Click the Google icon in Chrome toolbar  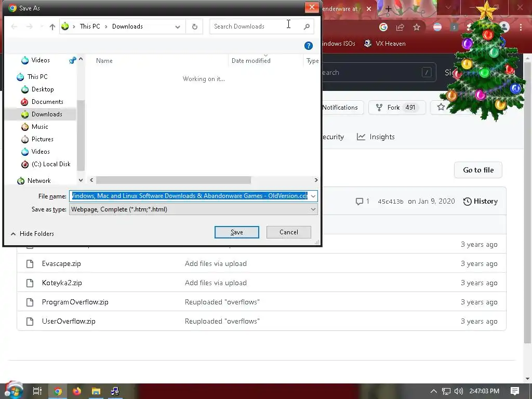click(383, 27)
